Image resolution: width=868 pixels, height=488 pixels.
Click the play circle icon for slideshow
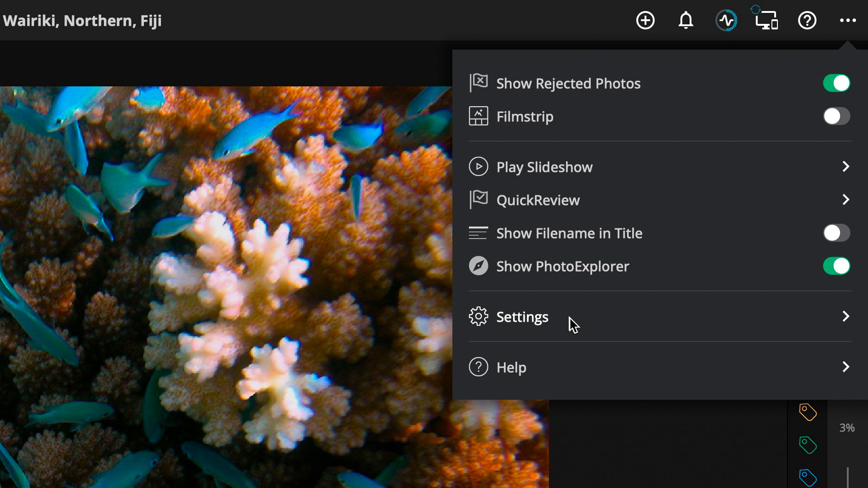(478, 166)
